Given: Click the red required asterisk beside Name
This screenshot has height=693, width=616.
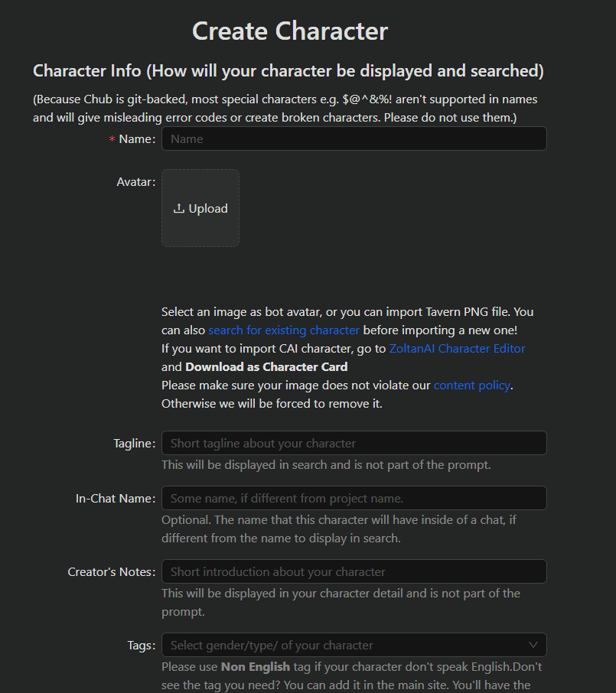Looking at the screenshot, I should pyautogui.click(x=112, y=139).
